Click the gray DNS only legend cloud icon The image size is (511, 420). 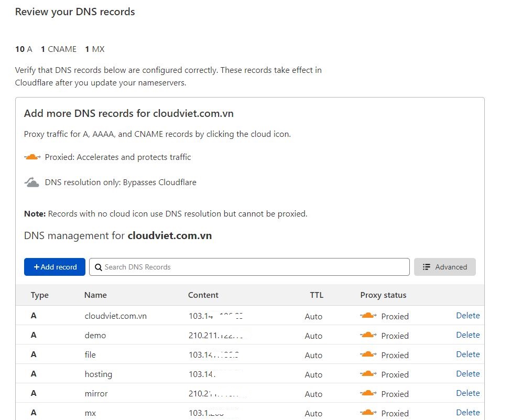(x=32, y=182)
